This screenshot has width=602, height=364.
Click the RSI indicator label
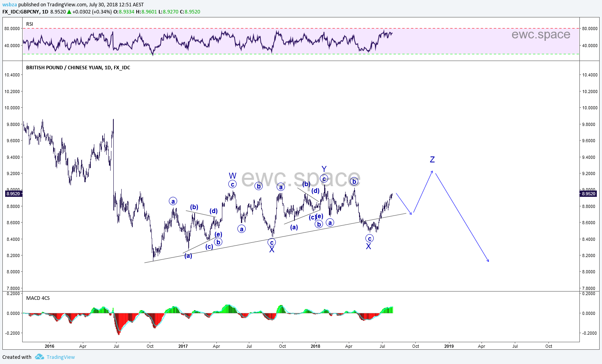point(30,24)
